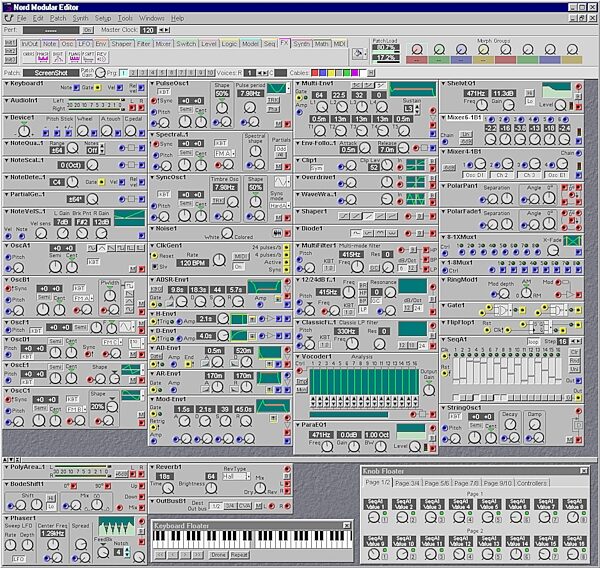Screen dimensions: 600x568
Task: Switch to the Osc module tab
Action: (67, 44)
